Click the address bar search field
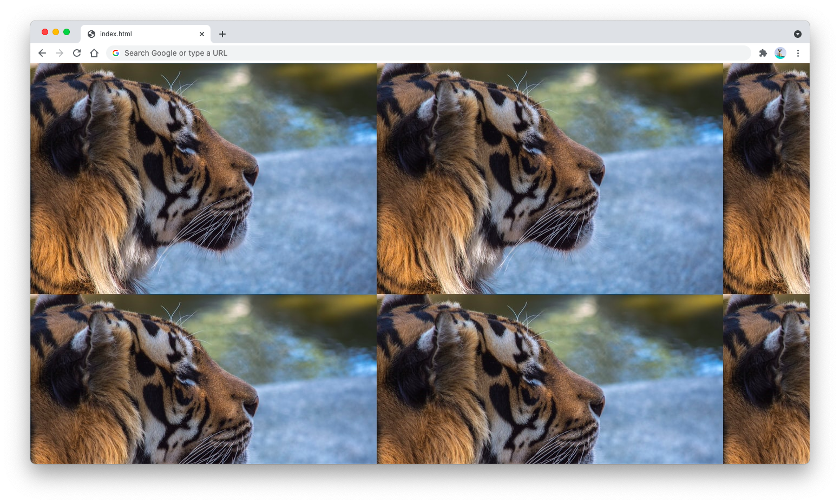This screenshot has width=840, height=504. (x=429, y=53)
